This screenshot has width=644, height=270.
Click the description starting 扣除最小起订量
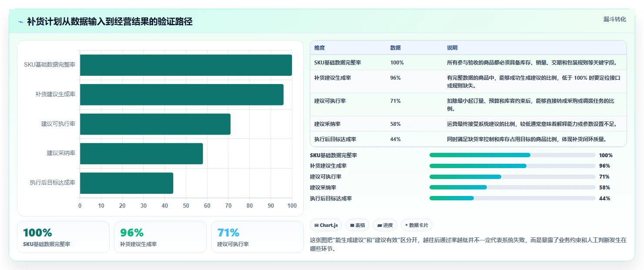click(x=530, y=105)
